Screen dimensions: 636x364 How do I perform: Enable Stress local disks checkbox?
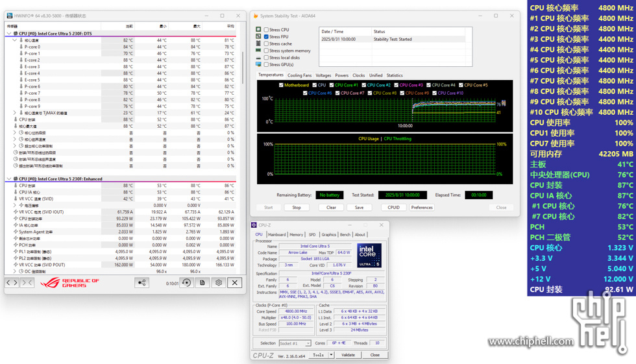coord(266,58)
